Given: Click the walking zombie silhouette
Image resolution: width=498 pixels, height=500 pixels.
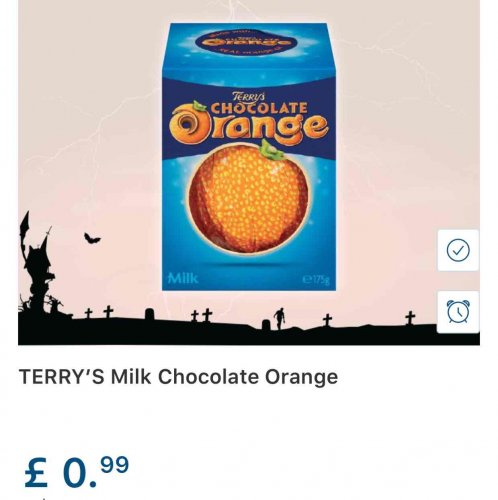Looking at the screenshot, I should 279,318.
